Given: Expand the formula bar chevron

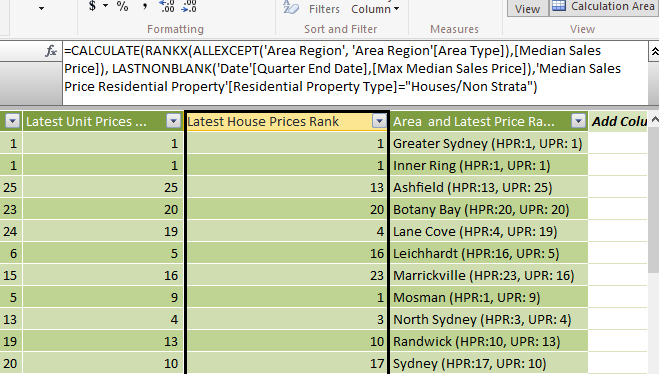Looking at the screenshot, I should 654,52.
